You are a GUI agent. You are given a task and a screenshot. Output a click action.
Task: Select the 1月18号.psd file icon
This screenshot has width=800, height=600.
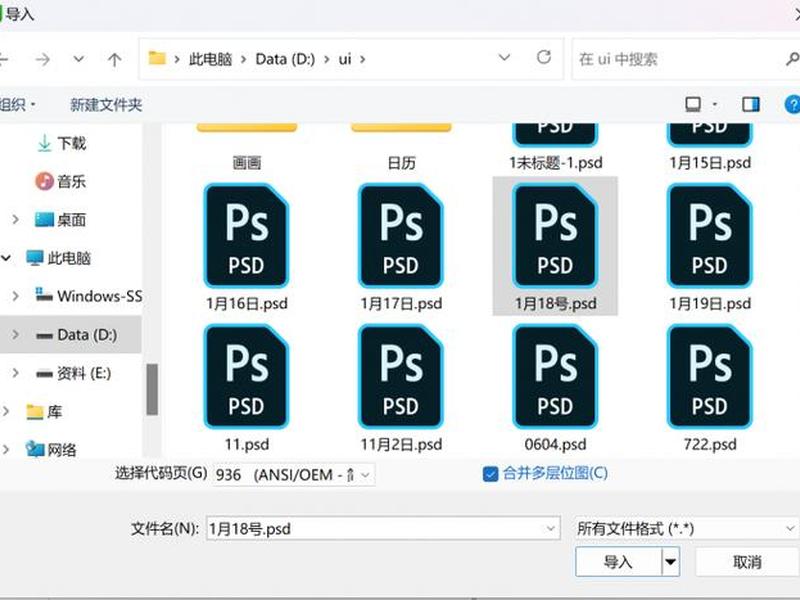(555, 236)
